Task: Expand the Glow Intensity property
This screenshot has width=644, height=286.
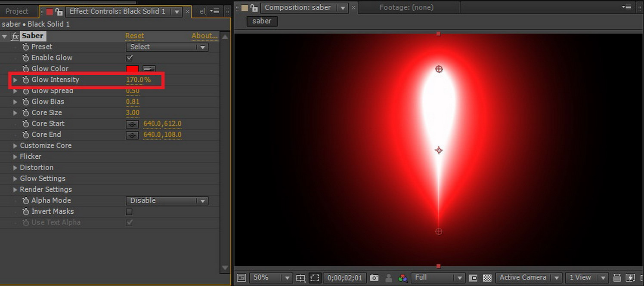Action: (x=15, y=80)
